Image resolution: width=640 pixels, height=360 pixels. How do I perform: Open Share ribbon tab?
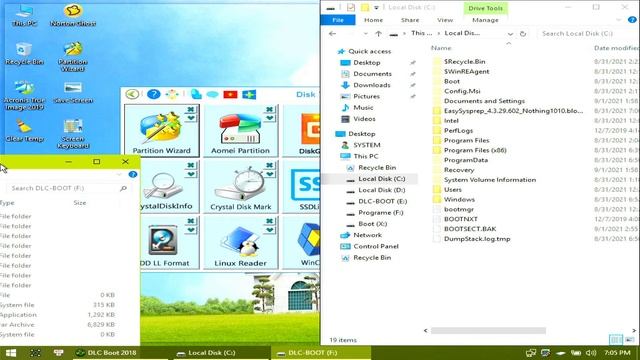coord(410,20)
